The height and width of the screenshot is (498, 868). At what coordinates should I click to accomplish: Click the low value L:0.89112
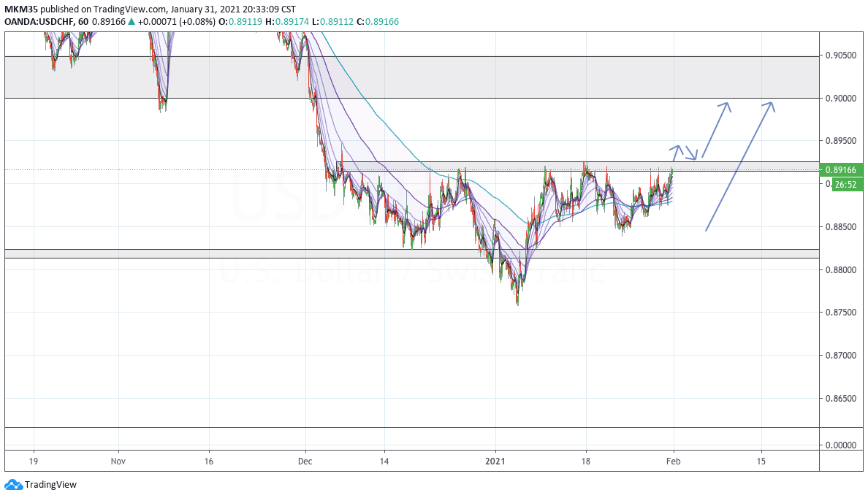331,22
